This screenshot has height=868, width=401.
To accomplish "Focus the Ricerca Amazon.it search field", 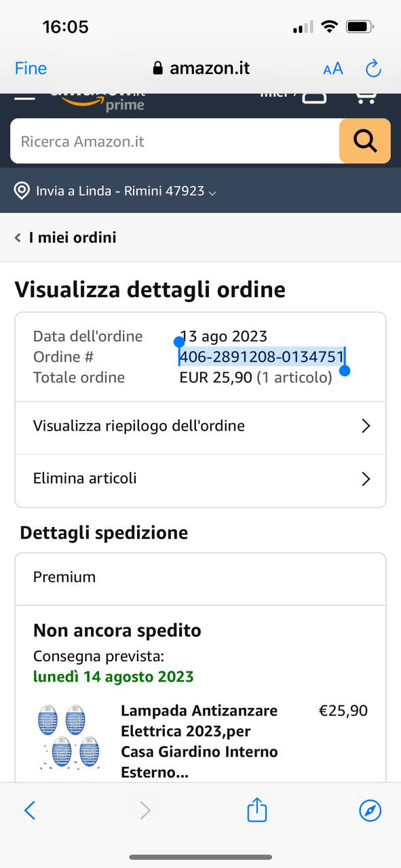I will point(174,141).
